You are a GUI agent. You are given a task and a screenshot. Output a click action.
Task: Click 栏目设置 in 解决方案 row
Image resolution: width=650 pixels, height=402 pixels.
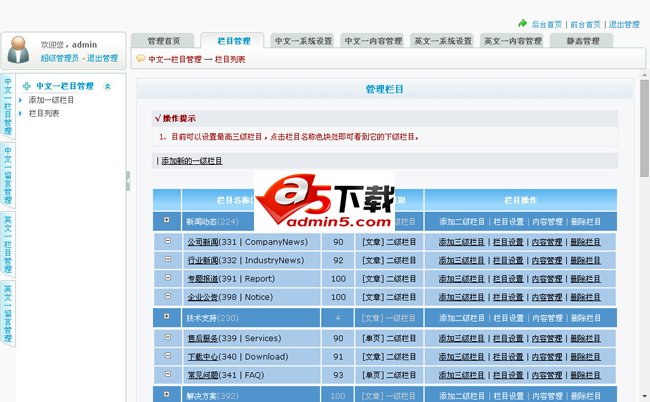click(508, 396)
